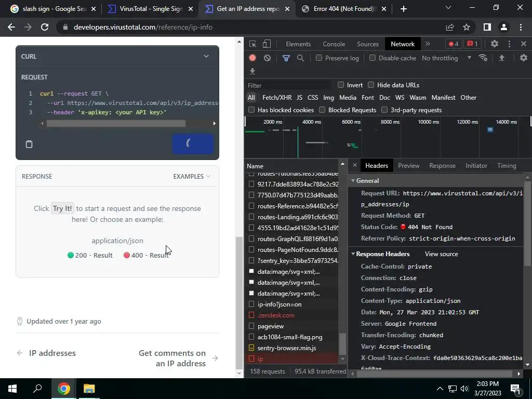The height and width of the screenshot is (399, 532).
Task: Copy the cURL request to clipboard
Action: click(x=29, y=144)
